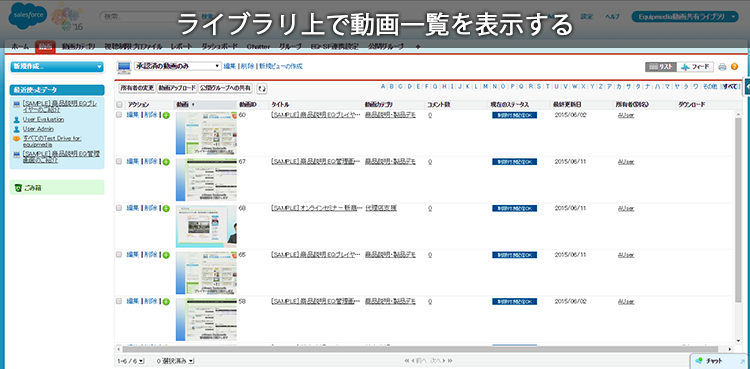Image resolution: width=750 pixels, height=369 pixels.
Task: Open the recycle bin ごみ箱 in sidebar
Action: 57,188
